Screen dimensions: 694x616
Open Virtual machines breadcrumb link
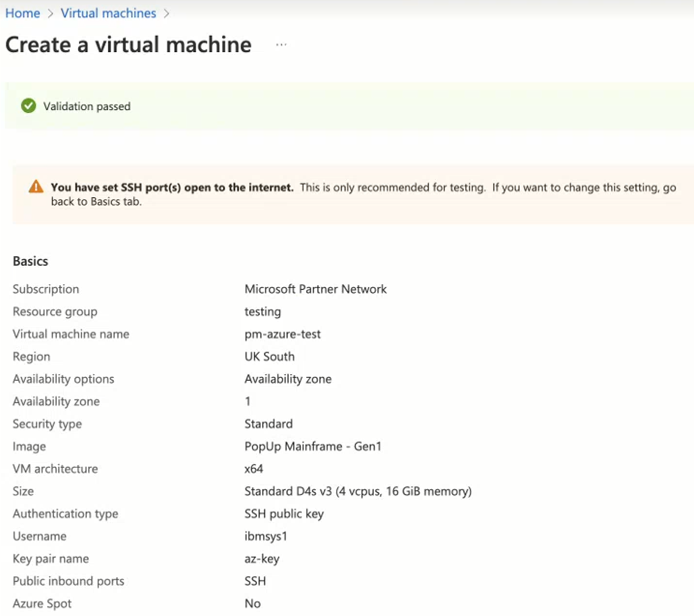pos(108,14)
